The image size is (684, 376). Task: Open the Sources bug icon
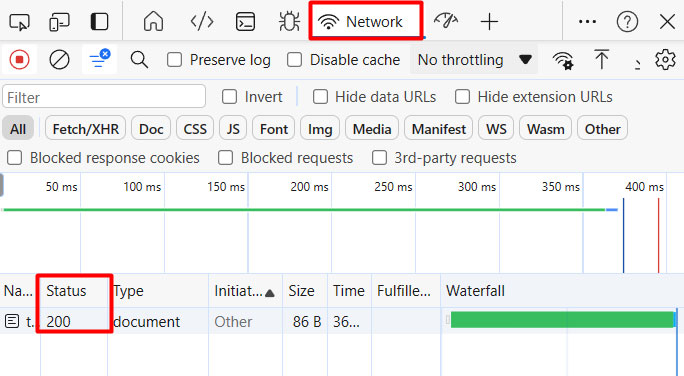289,21
